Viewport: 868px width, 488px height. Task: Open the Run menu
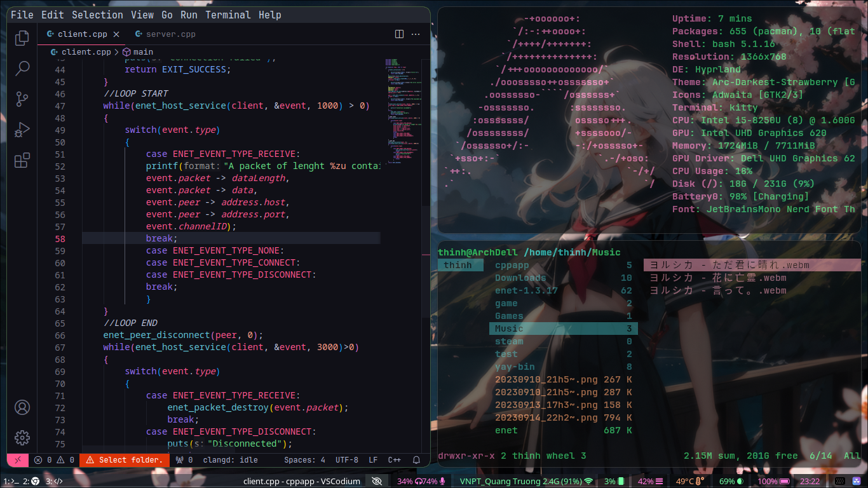[189, 15]
